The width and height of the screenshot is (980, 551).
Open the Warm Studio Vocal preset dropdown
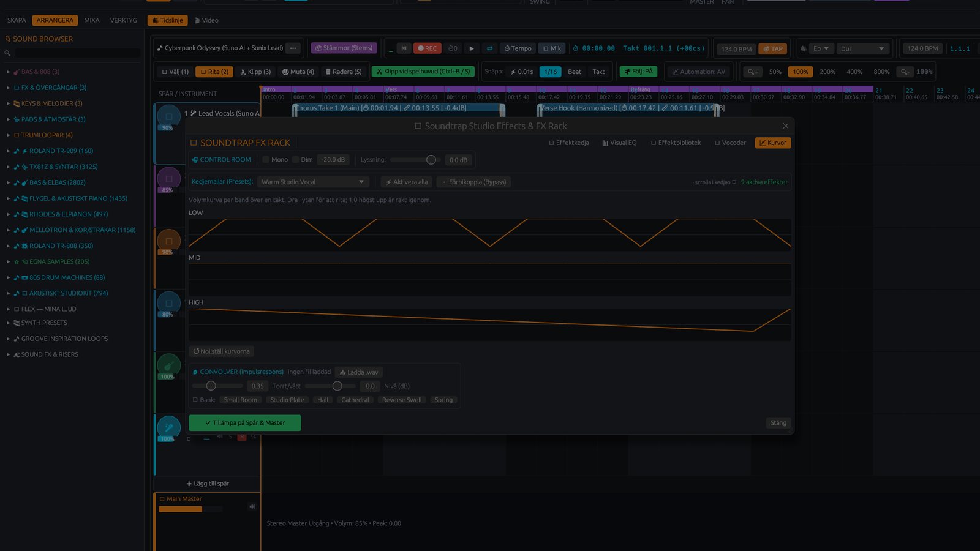click(x=313, y=182)
